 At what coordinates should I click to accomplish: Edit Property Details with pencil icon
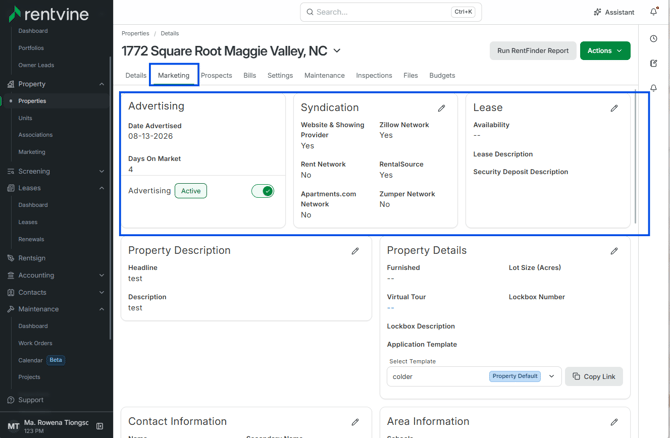614,251
